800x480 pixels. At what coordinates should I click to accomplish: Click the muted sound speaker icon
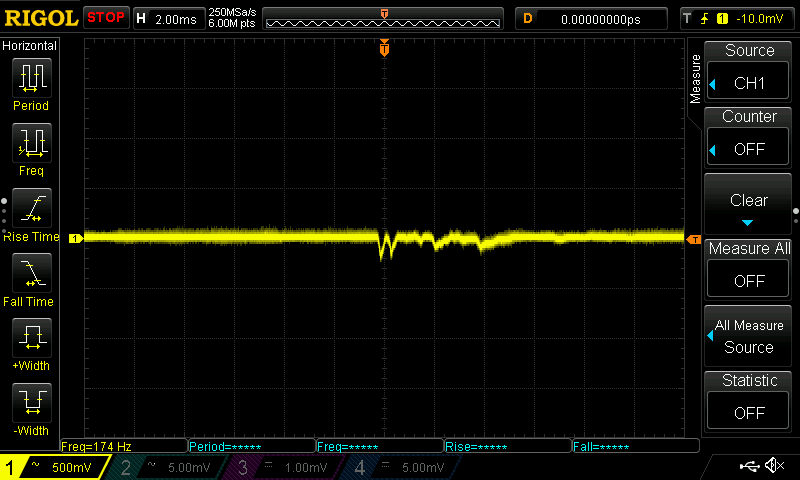tap(775, 465)
